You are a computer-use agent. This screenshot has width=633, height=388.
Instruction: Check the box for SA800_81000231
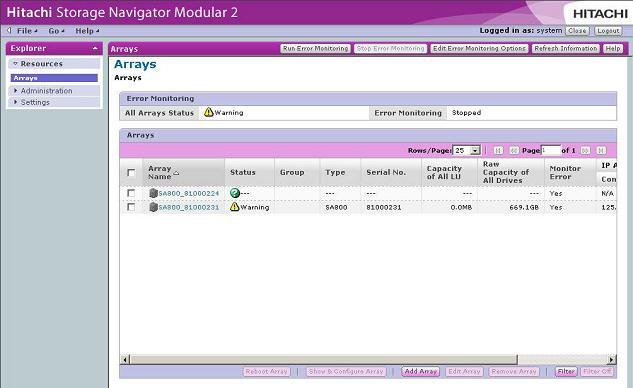click(131, 207)
